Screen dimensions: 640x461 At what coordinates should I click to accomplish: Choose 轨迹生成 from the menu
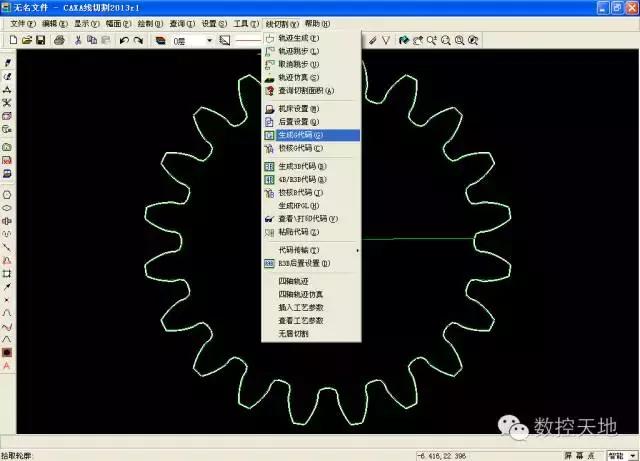311,38
